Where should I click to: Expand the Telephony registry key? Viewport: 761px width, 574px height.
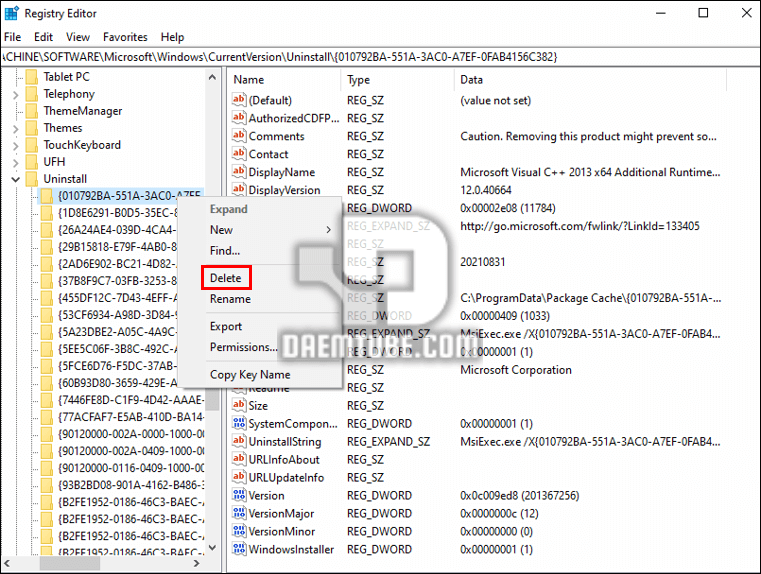(x=15, y=94)
